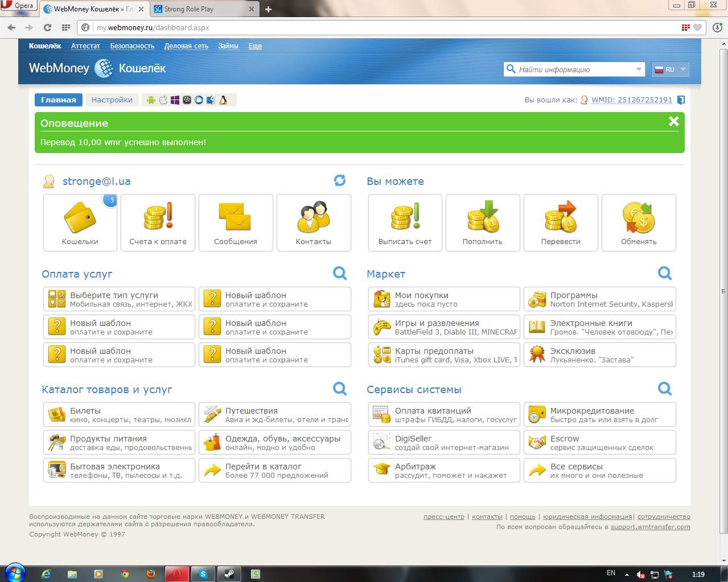Click the Mac Finder app icon

[x=211, y=100]
